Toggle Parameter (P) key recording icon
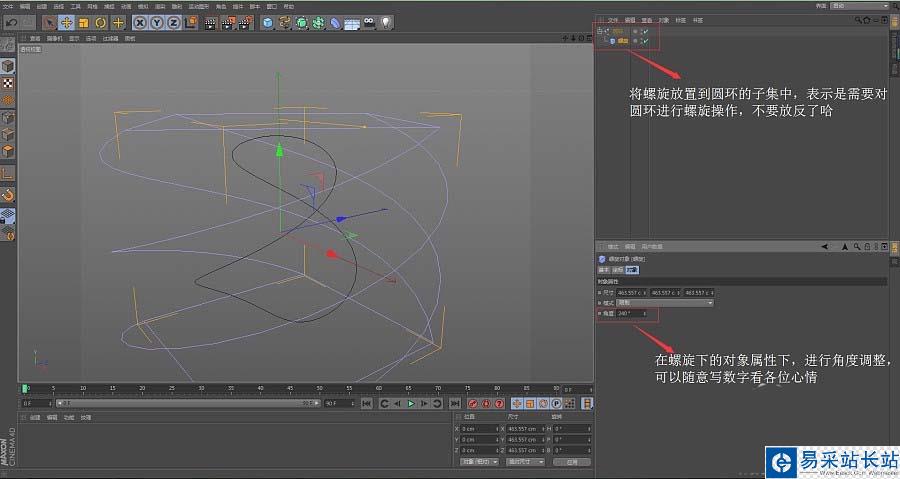 (x=556, y=404)
